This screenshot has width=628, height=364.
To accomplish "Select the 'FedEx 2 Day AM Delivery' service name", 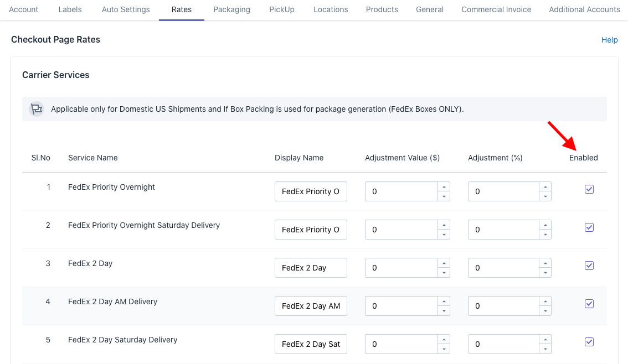I will tap(112, 301).
